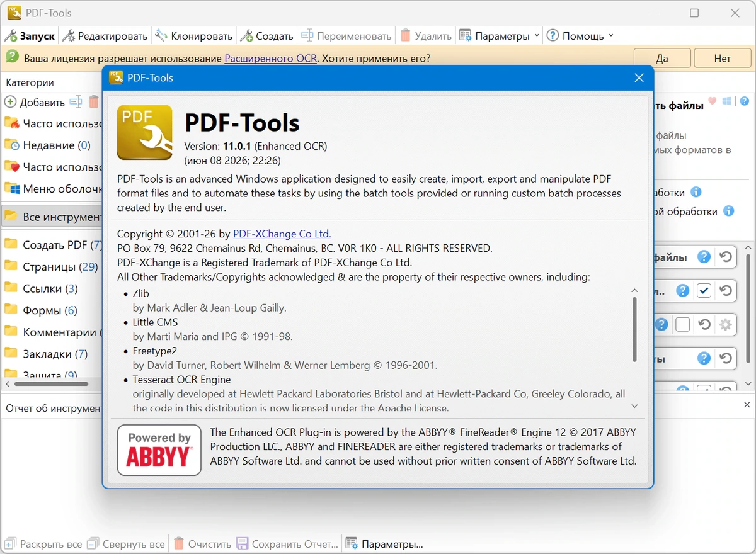Viewport: 756px width, 554px height.
Task: Reset the step row ending 'ты'
Action: pyautogui.click(x=726, y=359)
